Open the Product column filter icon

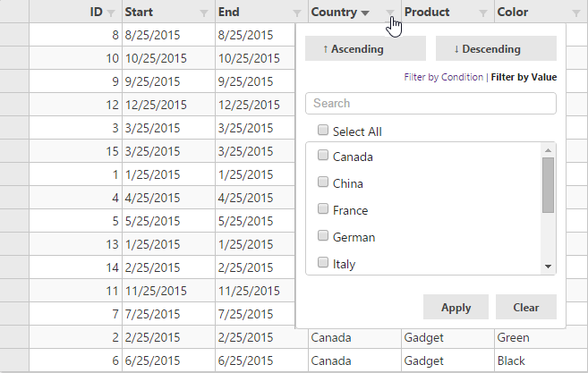pos(483,13)
